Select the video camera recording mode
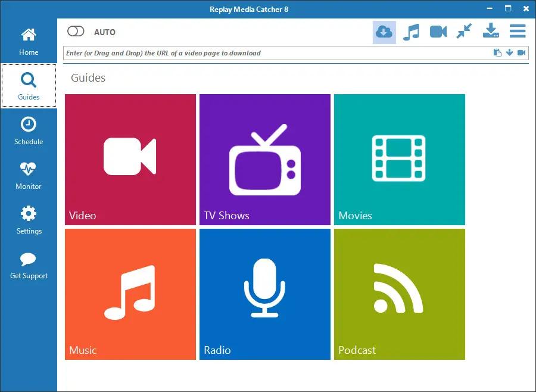Screen dimensions: 536x392 pos(438,32)
